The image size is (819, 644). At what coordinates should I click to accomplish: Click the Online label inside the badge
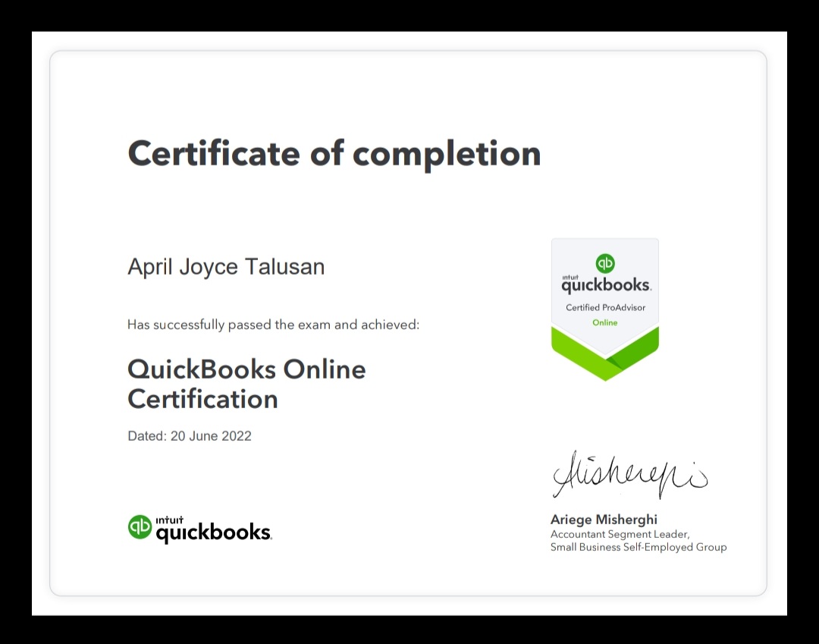(604, 322)
